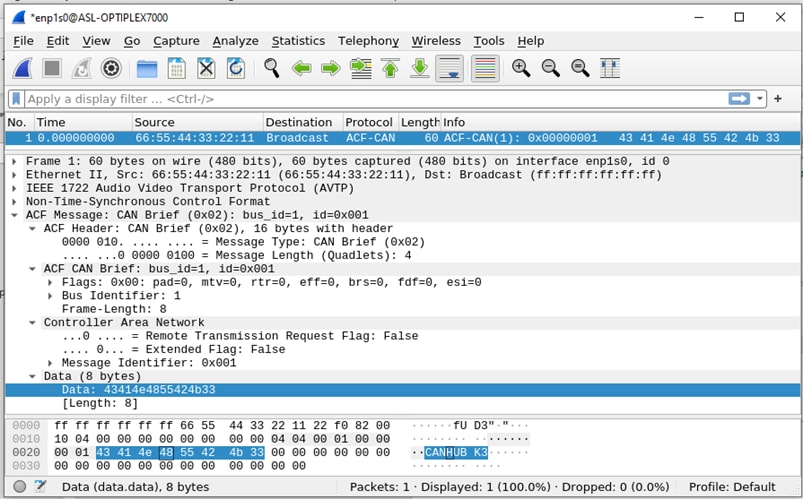Open the Statistics menu
The width and height of the screenshot is (803, 499).
[x=298, y=41]
